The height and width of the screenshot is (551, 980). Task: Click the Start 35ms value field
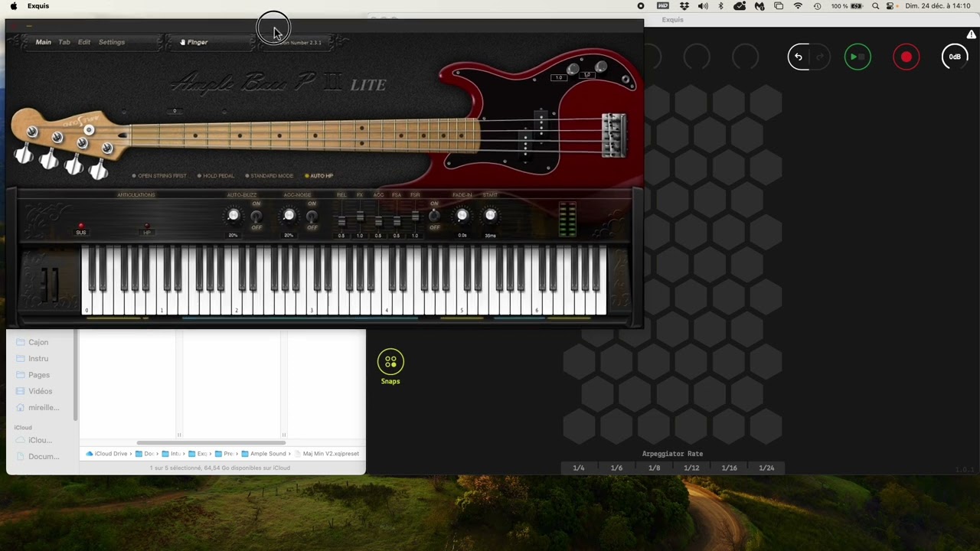coord(490,236)
